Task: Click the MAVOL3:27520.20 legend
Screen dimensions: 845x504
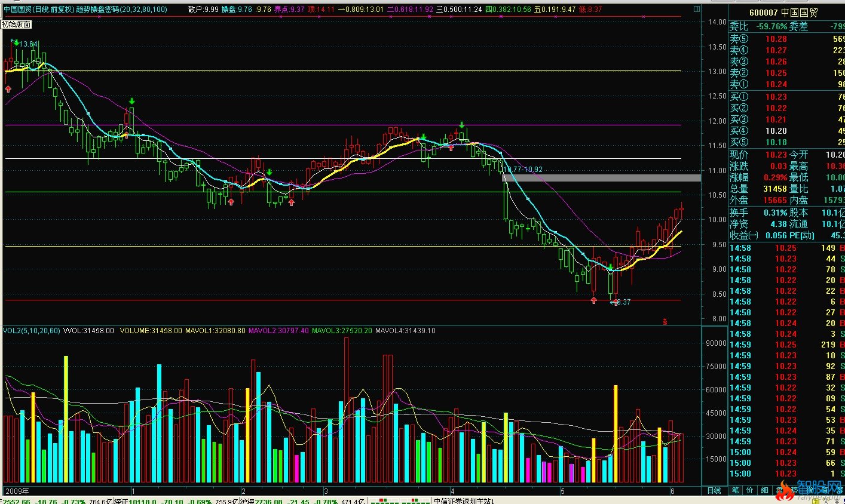Action: click(x=342, y=330)
